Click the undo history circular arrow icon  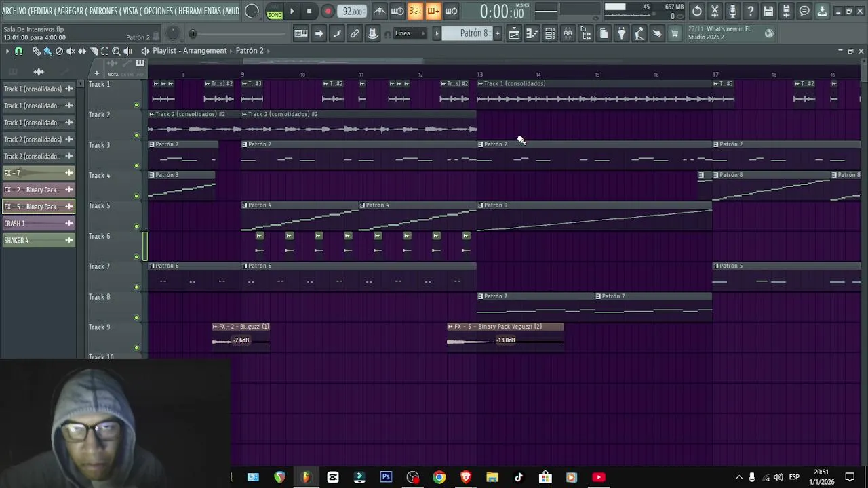pyautogui.click(x=697, y=12)
